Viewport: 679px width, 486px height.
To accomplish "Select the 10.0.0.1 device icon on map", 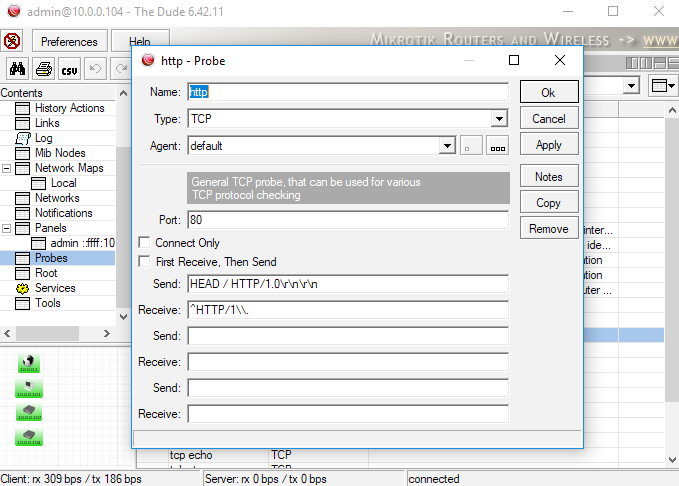I will [x=29, y=363].
